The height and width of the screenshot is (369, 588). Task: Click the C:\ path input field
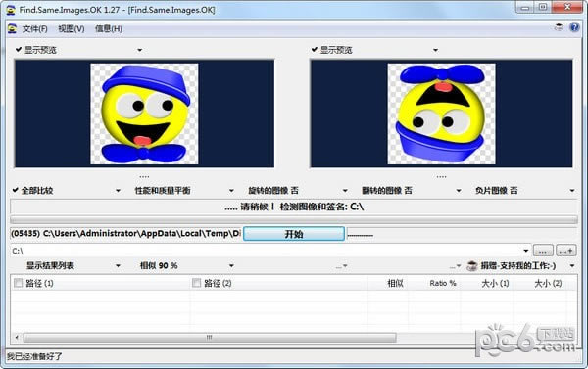coord(266,251)
